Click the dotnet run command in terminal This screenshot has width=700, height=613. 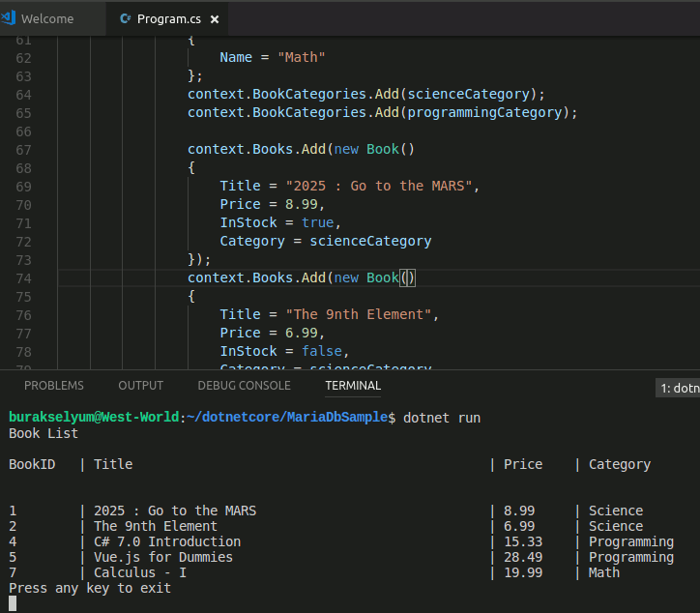(441, 418)
